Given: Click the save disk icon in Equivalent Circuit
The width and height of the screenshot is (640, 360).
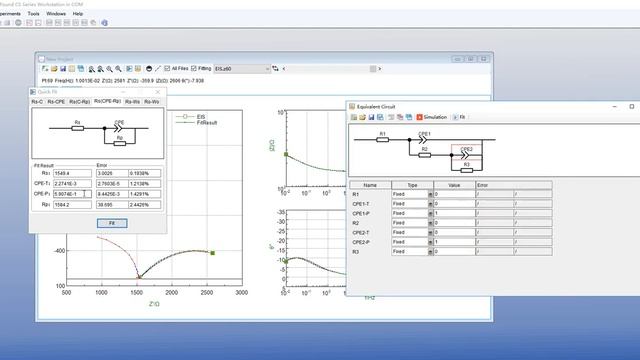Looking at the screenshot, I should [371, 117].
